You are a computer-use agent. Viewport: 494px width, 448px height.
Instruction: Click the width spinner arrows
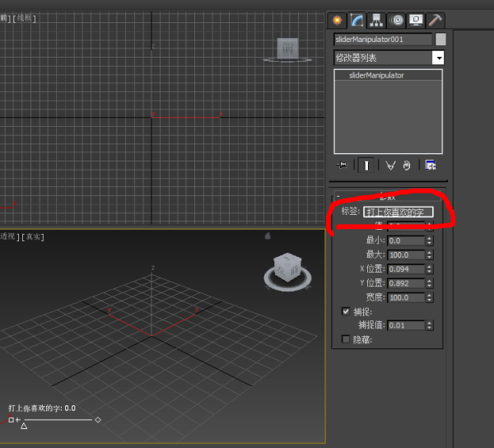point(429,298)
